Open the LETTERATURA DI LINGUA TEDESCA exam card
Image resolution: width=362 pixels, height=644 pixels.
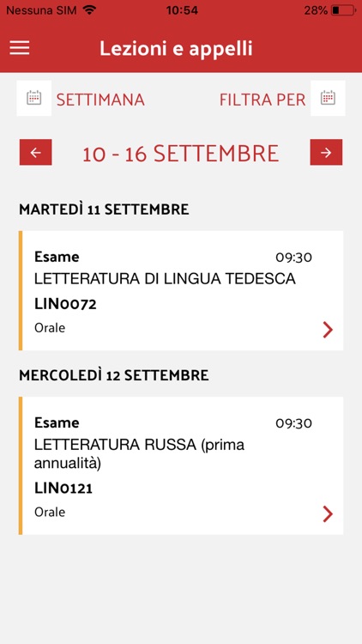tap(181, 290)
